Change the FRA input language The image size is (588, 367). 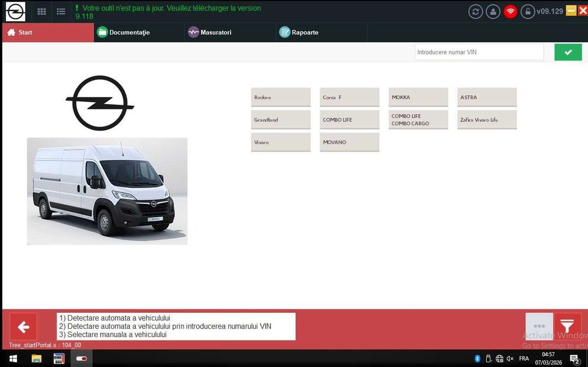coord(524,359)
